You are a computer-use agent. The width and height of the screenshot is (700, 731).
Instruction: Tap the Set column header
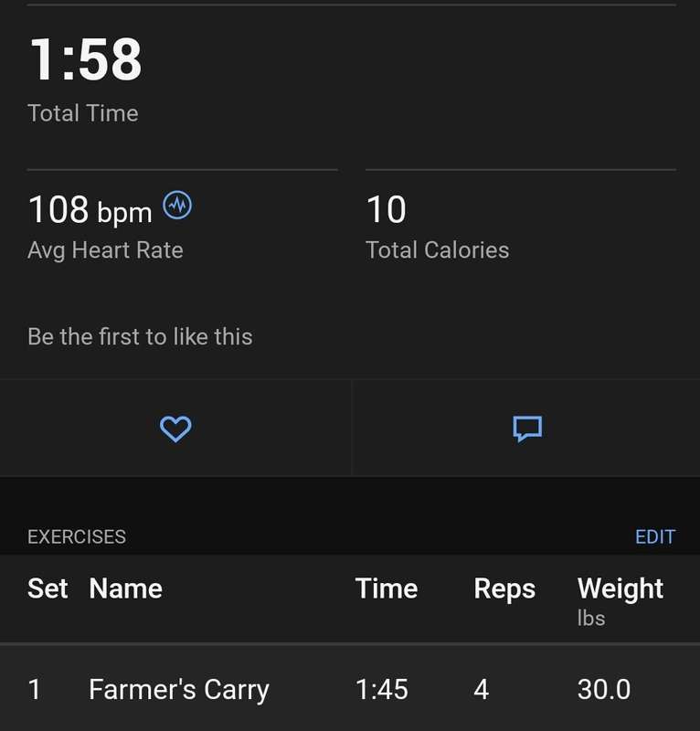tap(48, 588)
